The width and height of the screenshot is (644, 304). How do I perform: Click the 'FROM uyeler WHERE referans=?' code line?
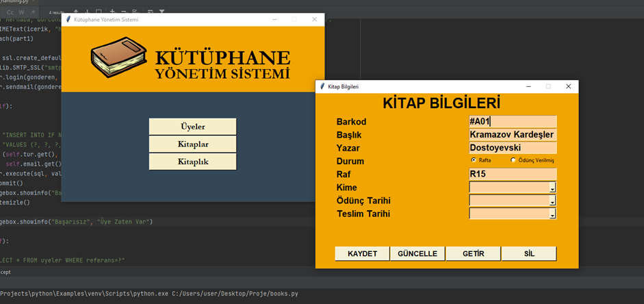pyautogui.click(x=62, y=260)
